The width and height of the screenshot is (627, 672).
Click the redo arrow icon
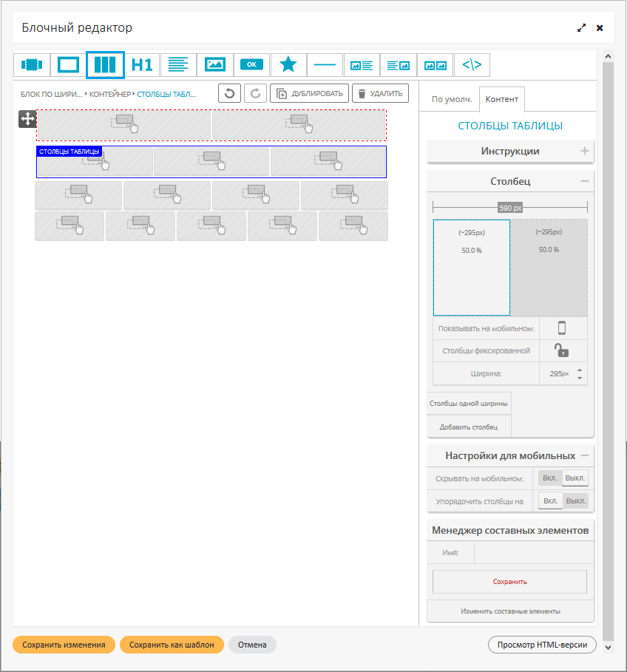click(255, 94)
